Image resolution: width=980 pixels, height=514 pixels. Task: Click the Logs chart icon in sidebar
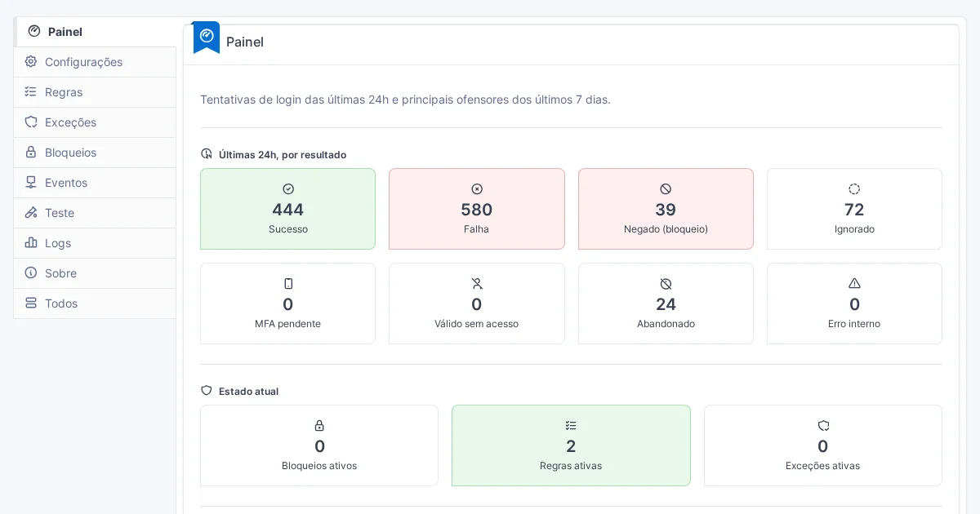31,242
